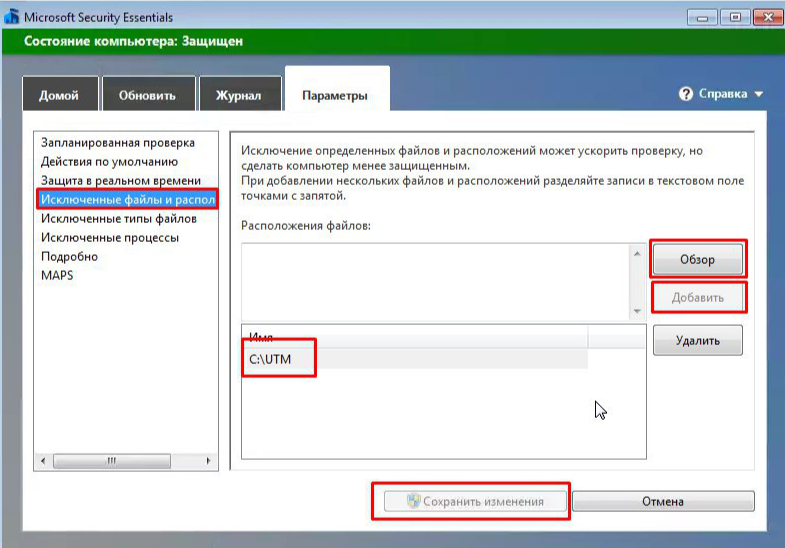Viewport: 785px width, 548px height.
Task: Click the Справка question mark icon
Action: [685, 94]
